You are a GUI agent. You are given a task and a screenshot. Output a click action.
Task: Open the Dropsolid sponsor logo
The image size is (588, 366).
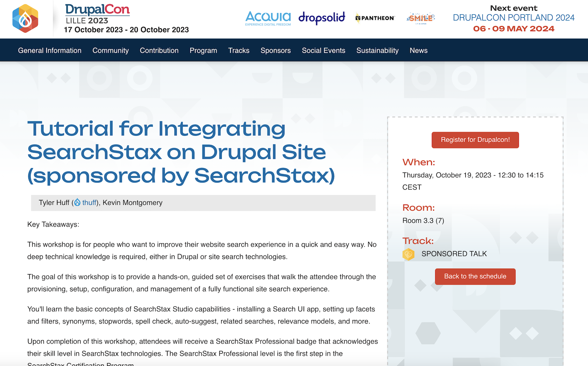click(x=322, y=18)
